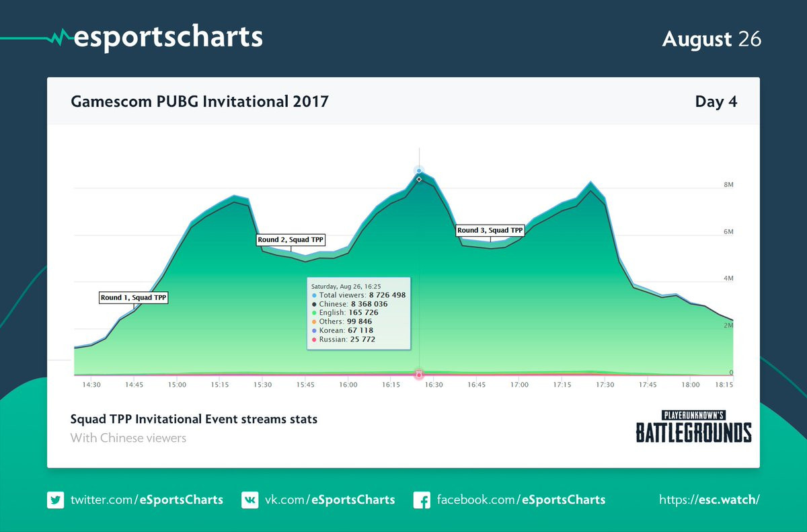Click the total viewers value 8 726 498

387,295
